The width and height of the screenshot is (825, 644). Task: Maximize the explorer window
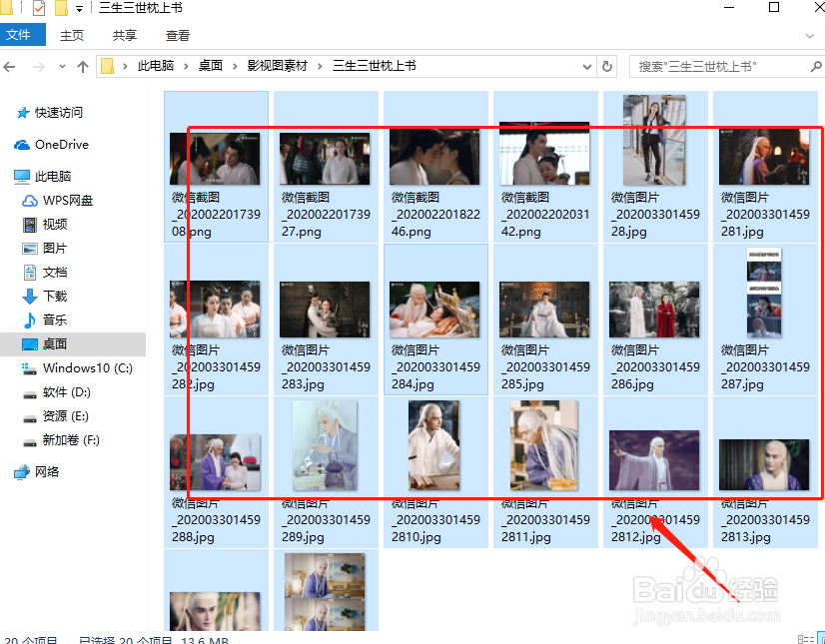(x=774, y=7)
